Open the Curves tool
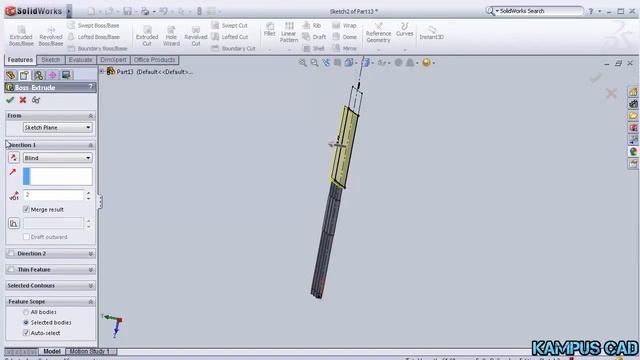 tap(404, 29)
